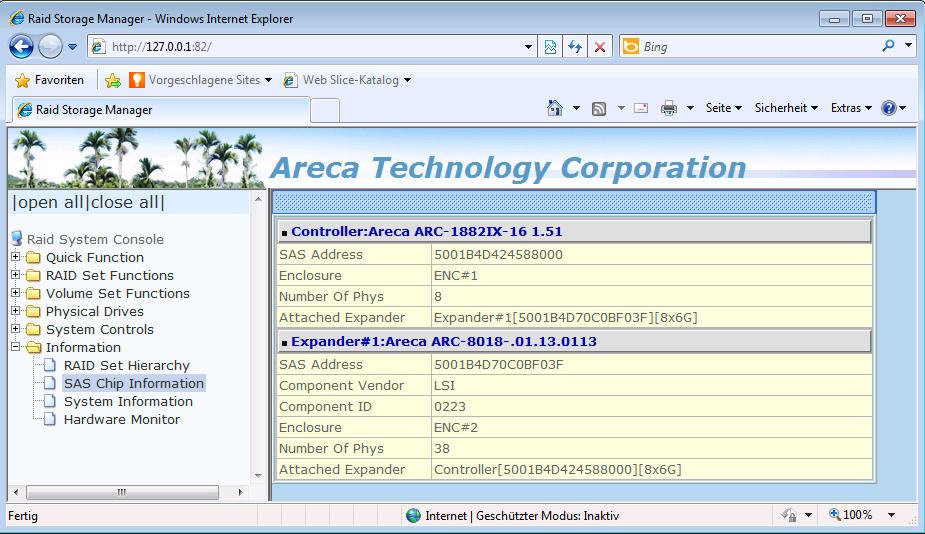Image resolution: width=925 pixels, height=534 pixels.
Task: Open dropdown arrow next to Home icon
Action: pyautogui.click(x=576, y=108)
